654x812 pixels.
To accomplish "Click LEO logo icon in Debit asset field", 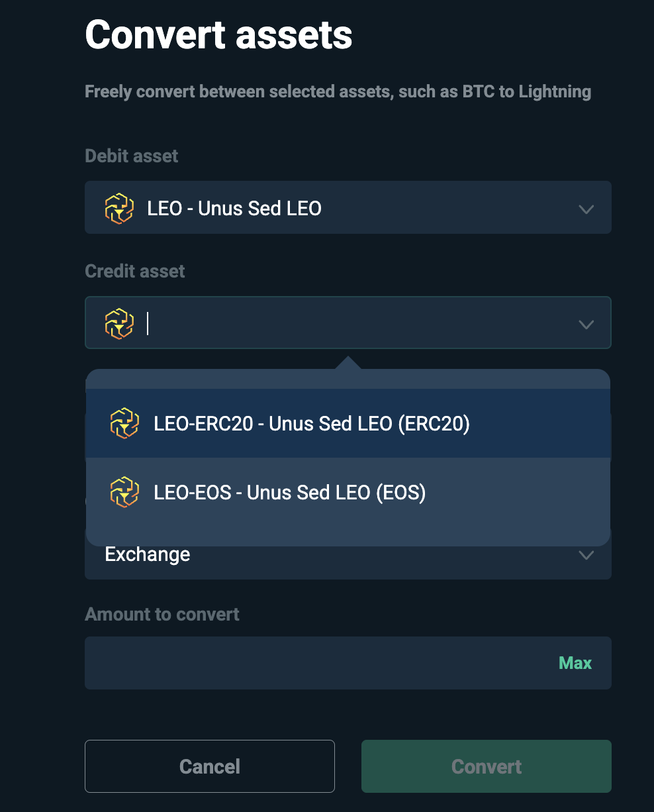I will (119, 208).
